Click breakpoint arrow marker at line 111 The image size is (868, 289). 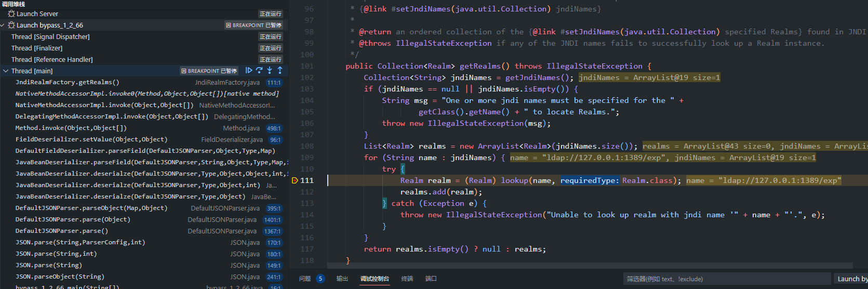295,180
